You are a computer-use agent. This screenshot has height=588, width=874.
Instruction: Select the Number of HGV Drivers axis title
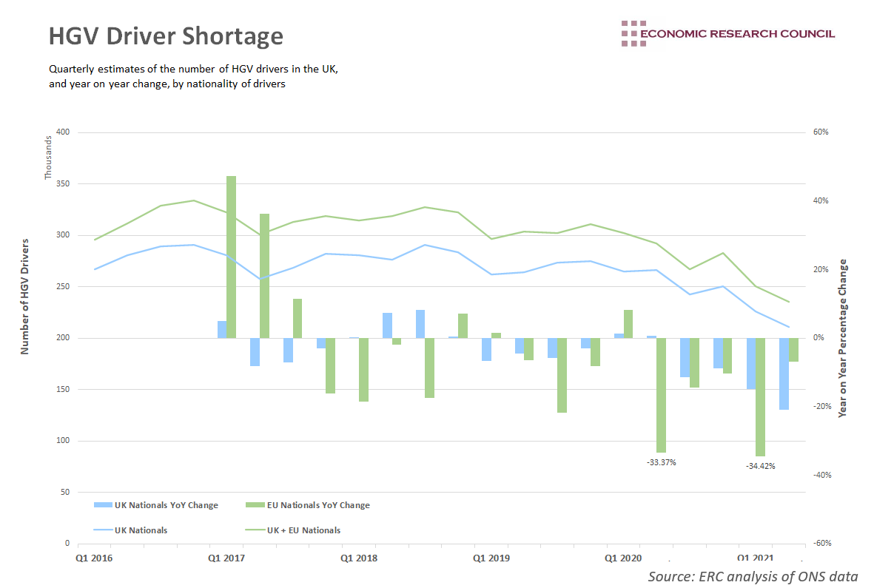pos(25,297)
